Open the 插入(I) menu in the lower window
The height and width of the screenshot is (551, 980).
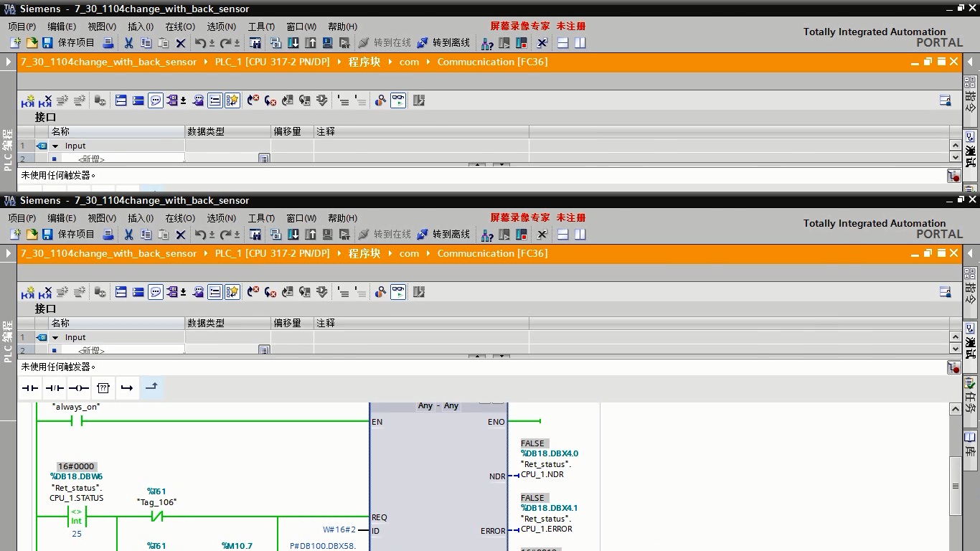141,218
